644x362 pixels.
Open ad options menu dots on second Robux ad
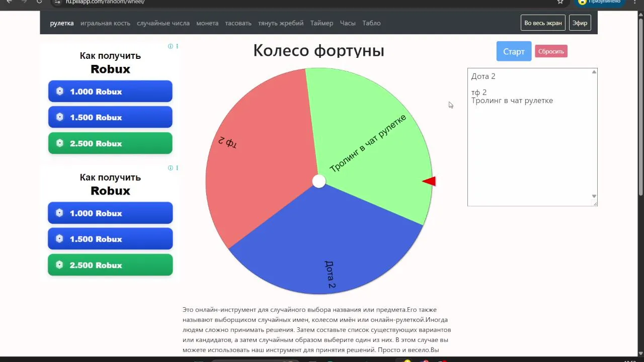(x=177, y=168)
